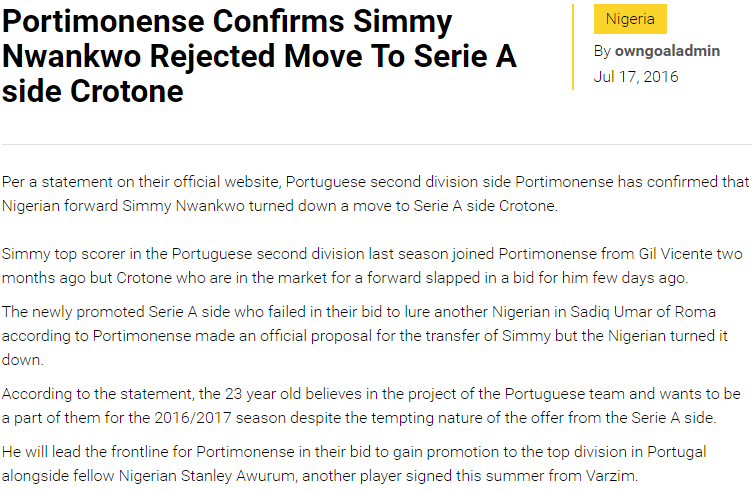
Task: Click the horizontal separator line below the headline
Action: point(376,141)
